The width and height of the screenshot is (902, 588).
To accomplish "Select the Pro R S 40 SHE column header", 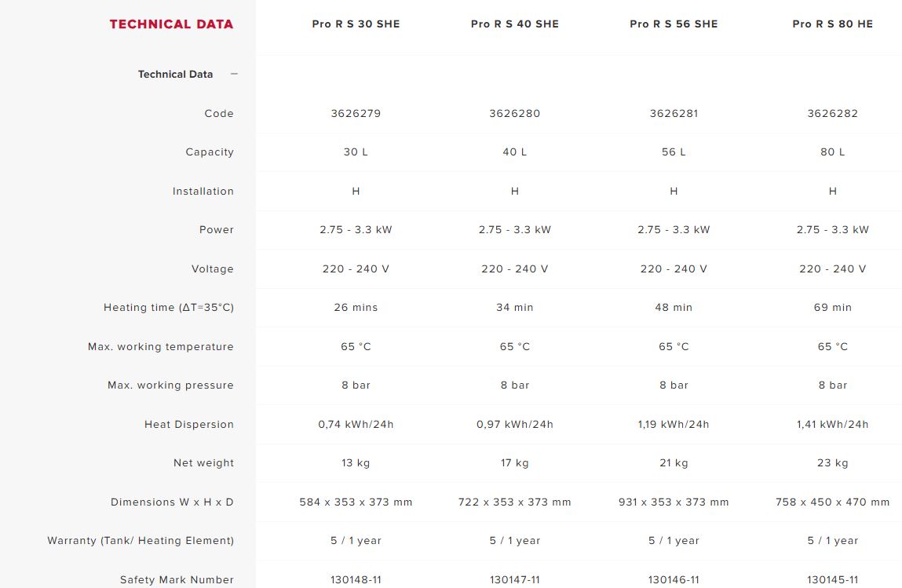I will [x=515, y=24].
